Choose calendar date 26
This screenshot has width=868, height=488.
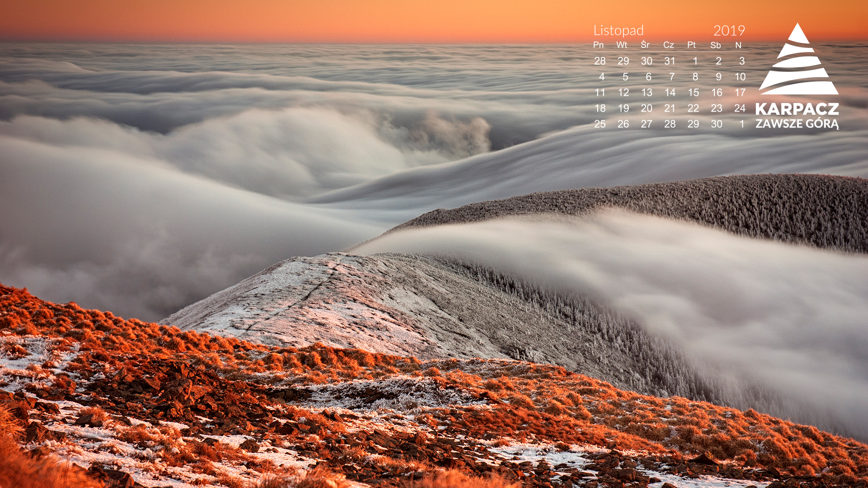623,124
